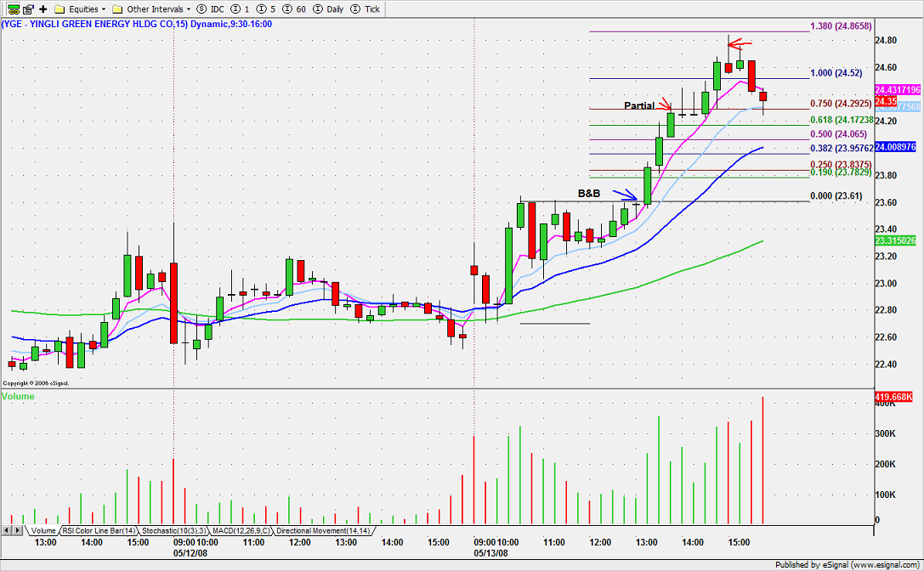Click Published by eSignal footer text
The height and width of the screenshot is (571, 924).
[847, 565]
